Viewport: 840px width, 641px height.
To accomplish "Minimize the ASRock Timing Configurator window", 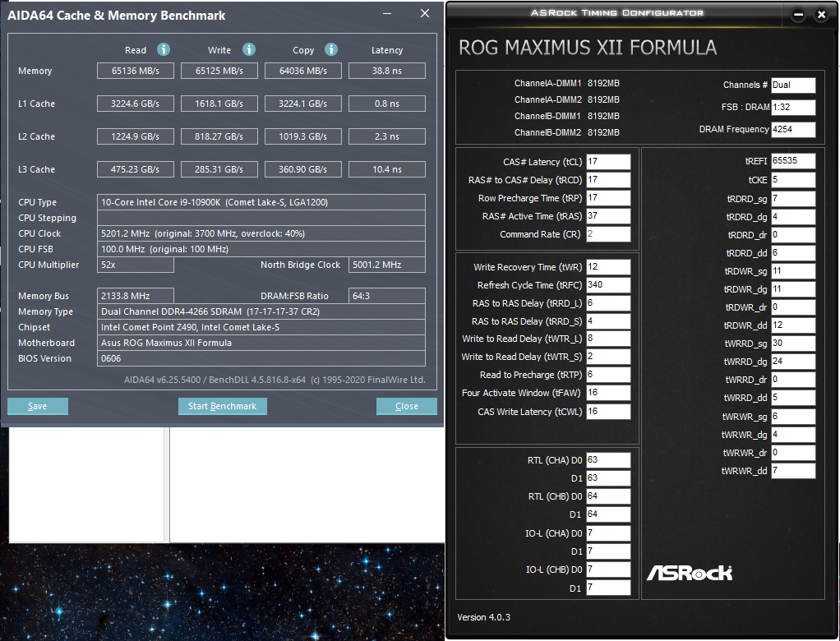I will [798, 15].
